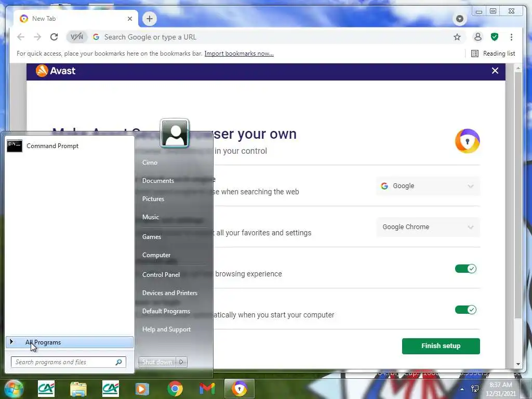Open Games from Start menu

[x=151, y=237]
